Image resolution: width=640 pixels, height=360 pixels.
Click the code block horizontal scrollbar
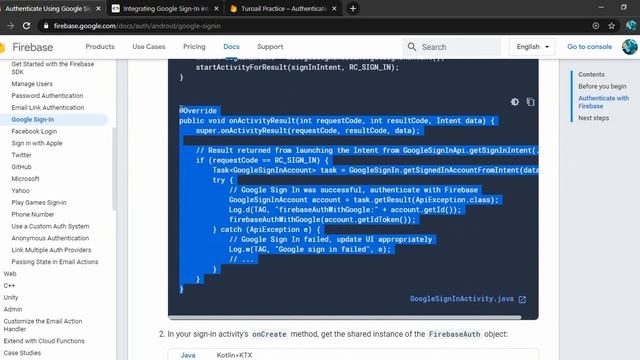344,317
